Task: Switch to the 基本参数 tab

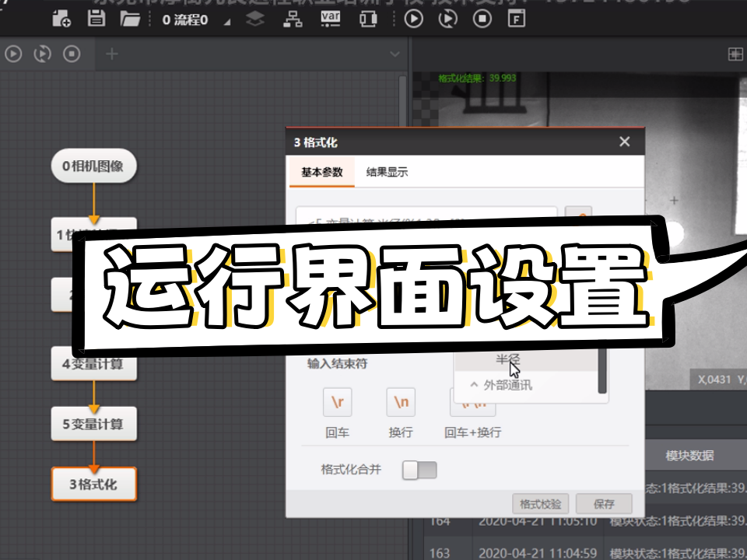Action: (x=321, y=173)
